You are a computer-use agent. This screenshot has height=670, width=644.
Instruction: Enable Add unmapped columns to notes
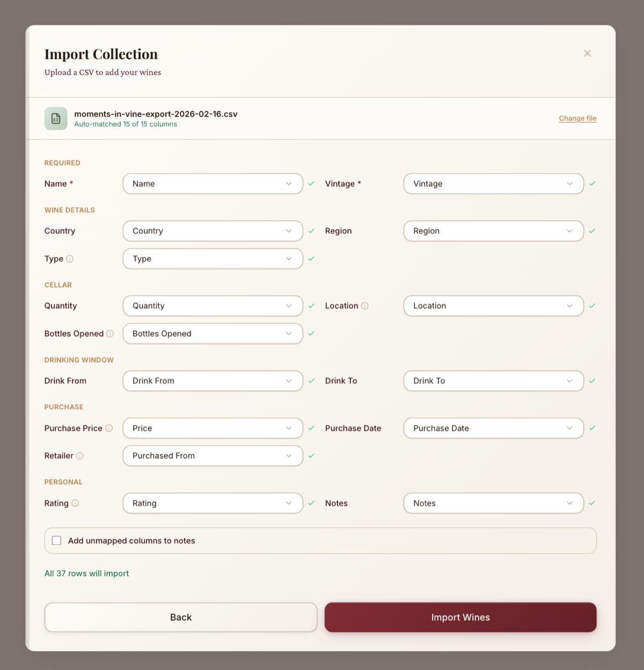click(56, 540)
